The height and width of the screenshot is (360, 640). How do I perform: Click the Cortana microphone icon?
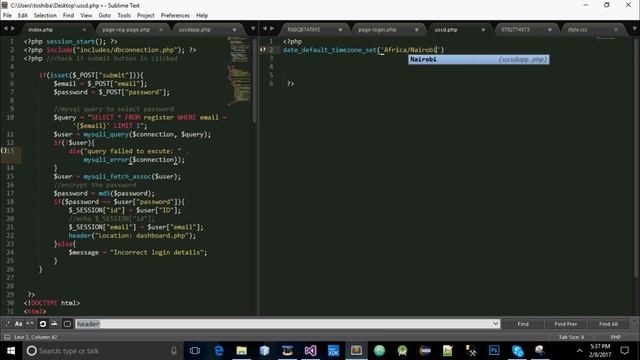[x=174, y=351]
